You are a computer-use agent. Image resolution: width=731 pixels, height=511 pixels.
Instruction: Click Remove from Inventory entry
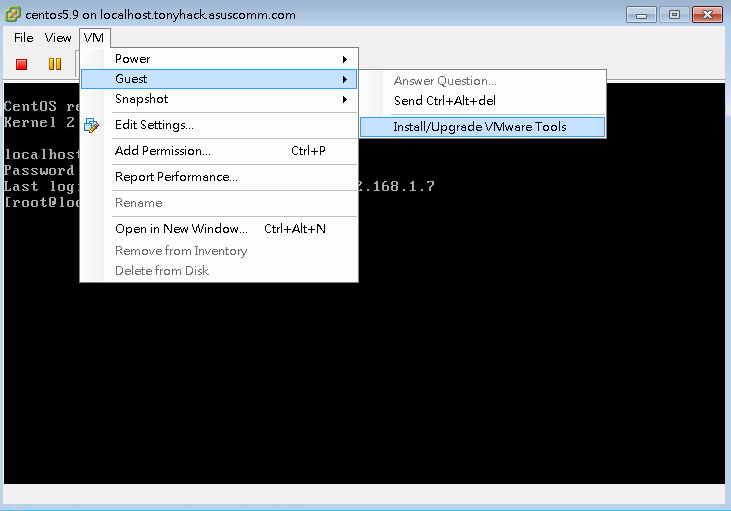[x=219, y=251]
